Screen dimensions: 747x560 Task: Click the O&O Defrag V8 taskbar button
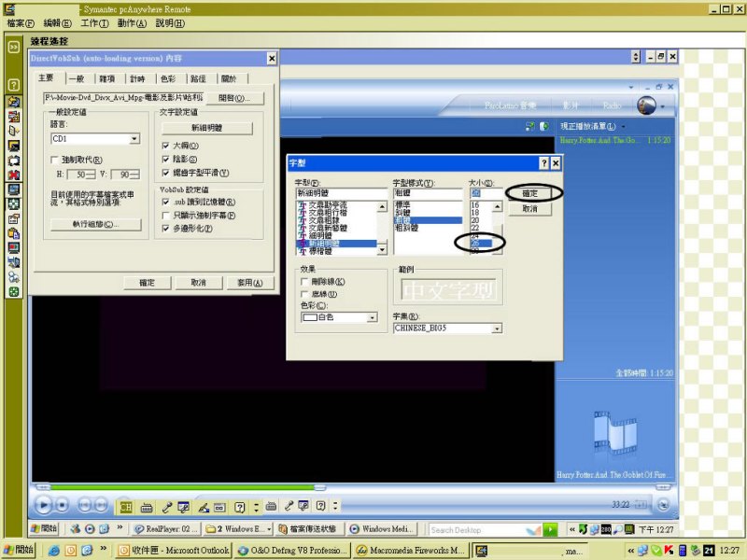click(x=292, y=551)
